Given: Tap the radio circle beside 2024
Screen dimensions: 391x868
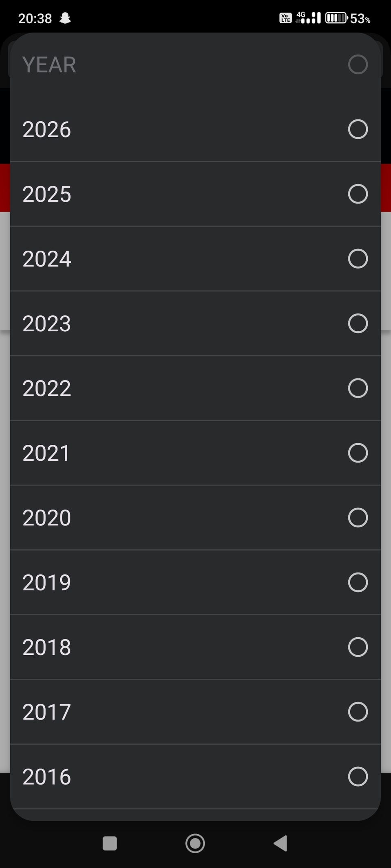Looking at the screenshot, I should click(358, 259).
